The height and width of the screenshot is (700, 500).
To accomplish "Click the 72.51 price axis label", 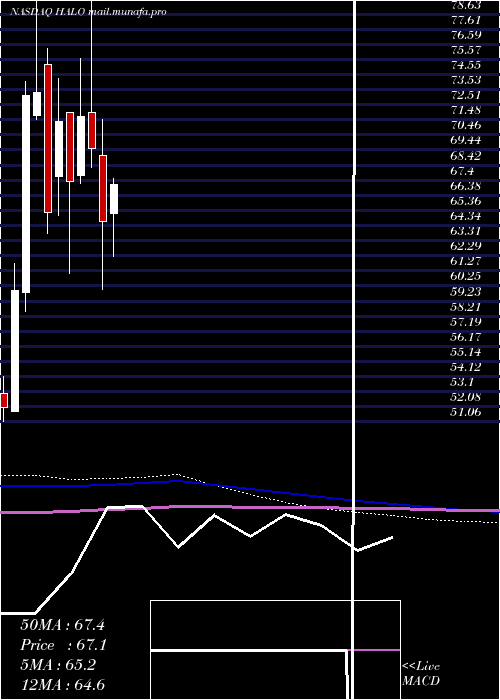I will pyautogui.click(x=466, y=95).
